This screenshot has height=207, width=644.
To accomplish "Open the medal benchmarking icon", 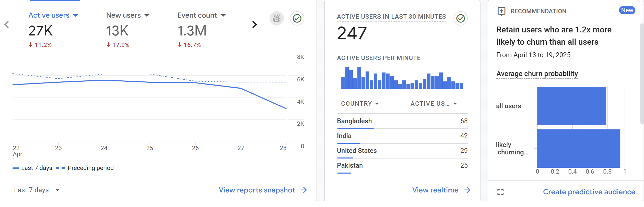I will pyautogui.click(x=277, y=18).
